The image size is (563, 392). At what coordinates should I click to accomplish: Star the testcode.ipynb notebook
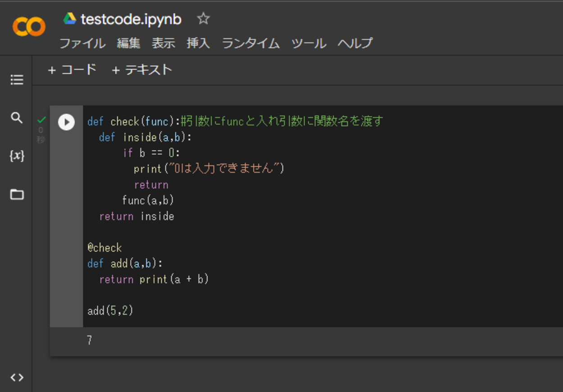click(x=203, y=19)
